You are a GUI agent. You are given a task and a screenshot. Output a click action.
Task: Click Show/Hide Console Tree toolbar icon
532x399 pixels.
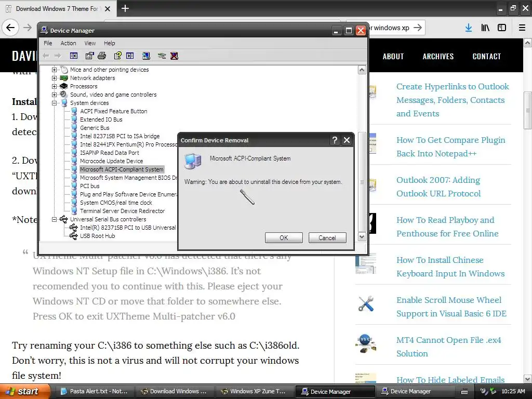point(74,56)
